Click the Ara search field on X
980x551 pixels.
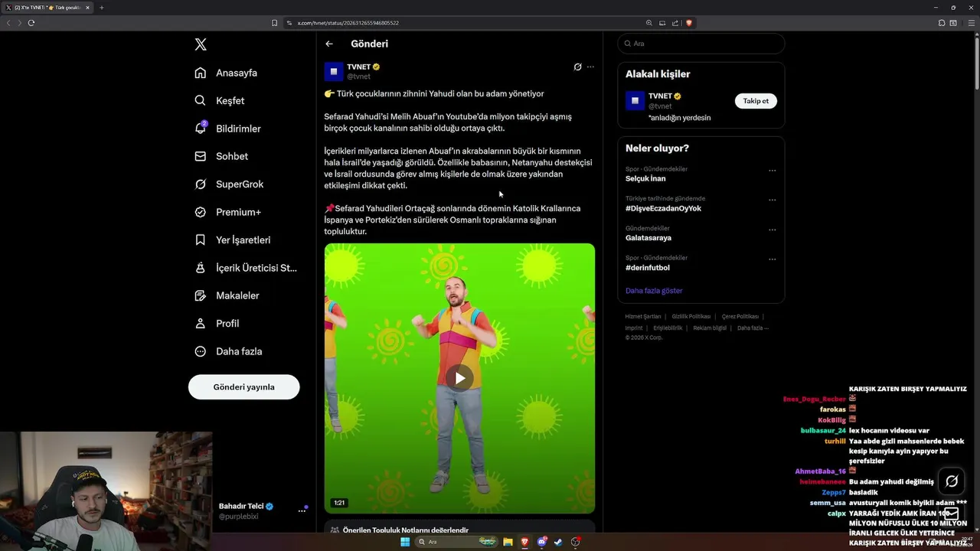[x=701, y=44]
